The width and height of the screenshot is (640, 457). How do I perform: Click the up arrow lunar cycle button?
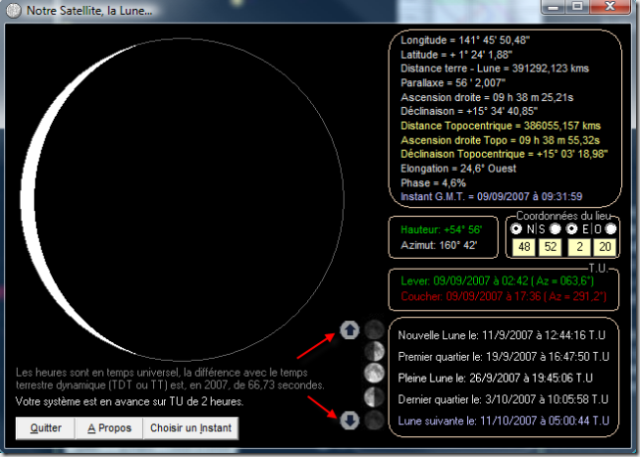click(x=350, y=331)
